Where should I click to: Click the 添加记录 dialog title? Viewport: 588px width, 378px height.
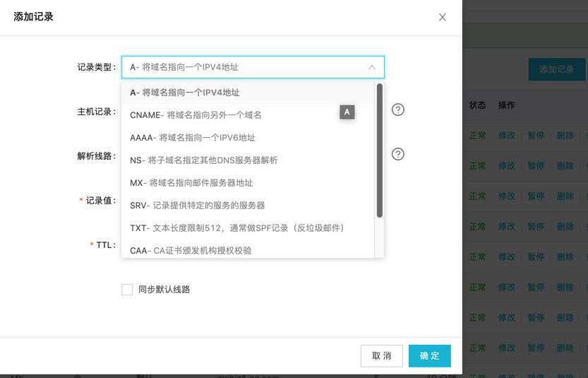coord(33,16)
